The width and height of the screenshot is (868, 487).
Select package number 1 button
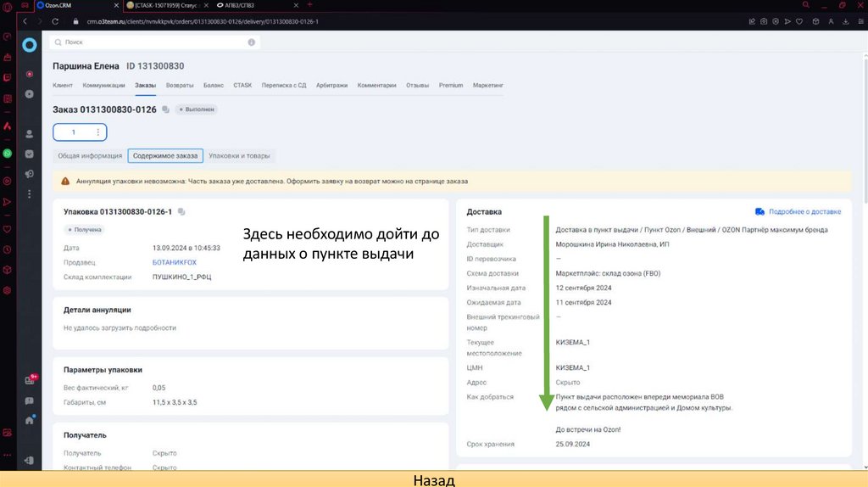coord(73,132)
